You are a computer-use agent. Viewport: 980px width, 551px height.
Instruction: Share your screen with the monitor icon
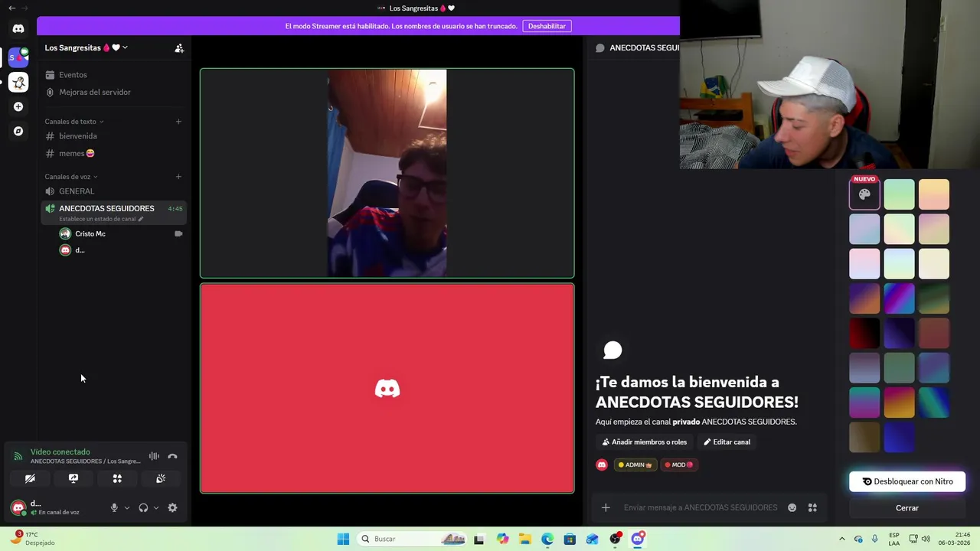[x=73, y=478]
